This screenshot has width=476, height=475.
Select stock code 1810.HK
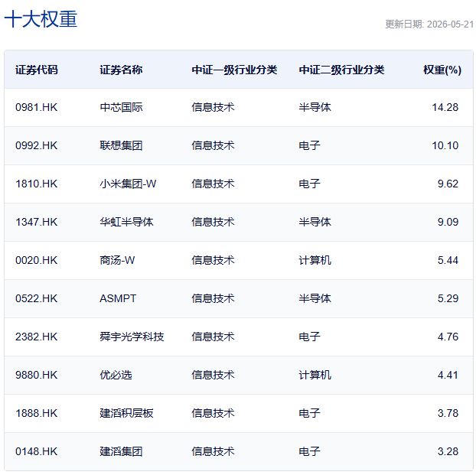point(37,184)
